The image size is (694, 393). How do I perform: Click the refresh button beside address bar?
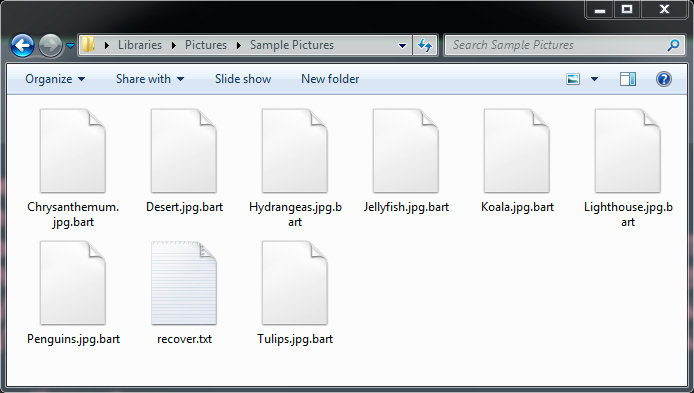pos(425,45)
